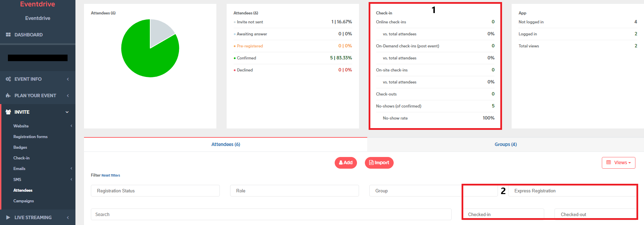Click into the Search field
This screenshot has height=225, width=644.
click(271, 214)
